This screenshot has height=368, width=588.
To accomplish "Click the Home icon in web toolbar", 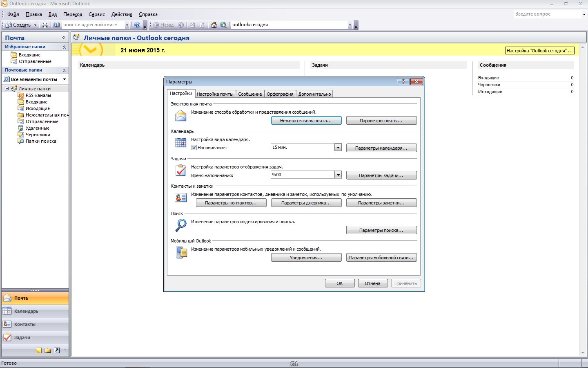I will pyautogui.click(x=214, y=25).
